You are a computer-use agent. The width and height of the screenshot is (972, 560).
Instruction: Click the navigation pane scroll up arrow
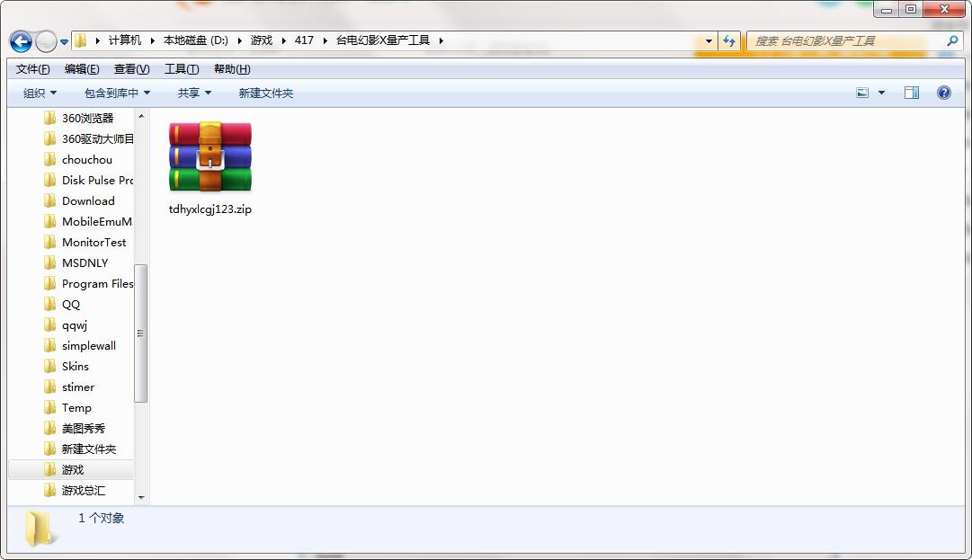point(141,116)
